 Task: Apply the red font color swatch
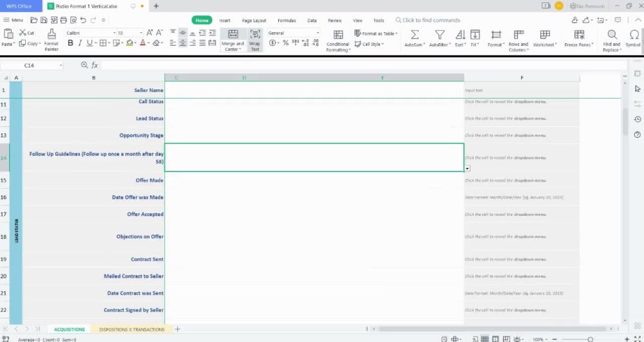coord(142,43)
